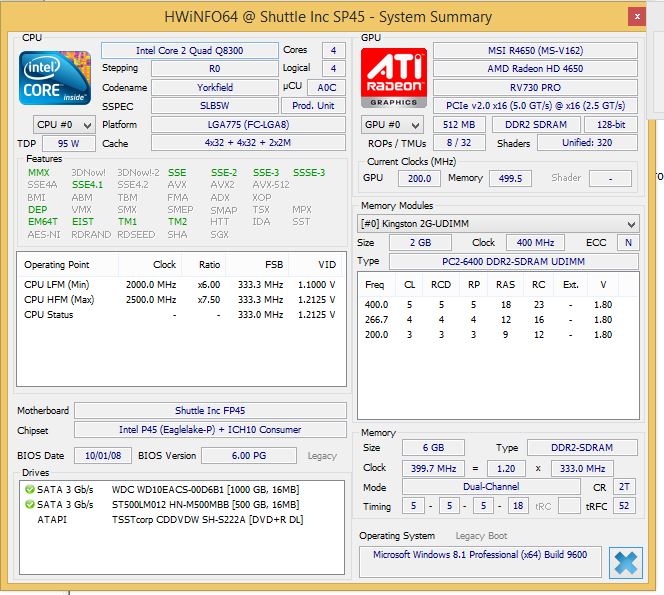Click the VID column header
664x595 pixels.
(x=317, y=265)
